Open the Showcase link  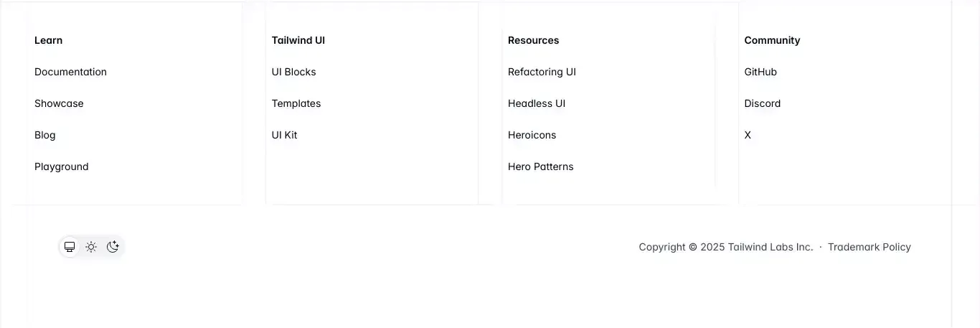click(x=59, y=103)
